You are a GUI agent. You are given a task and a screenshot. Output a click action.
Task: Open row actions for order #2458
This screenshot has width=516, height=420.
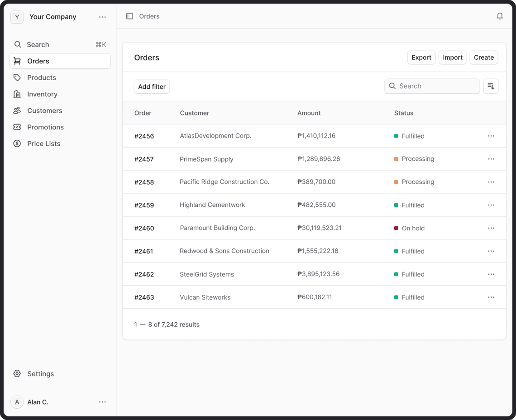pyautogui.click(x=491, y=182)
